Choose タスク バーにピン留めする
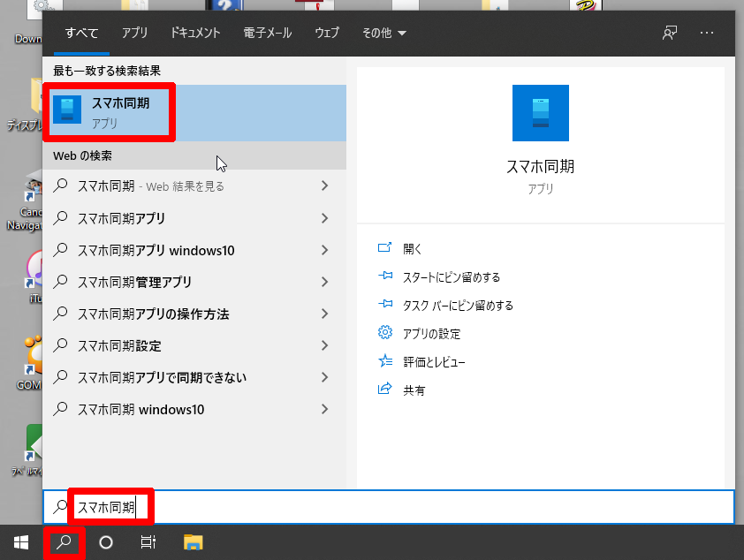The image size is (744, 560). pos(458,306)
